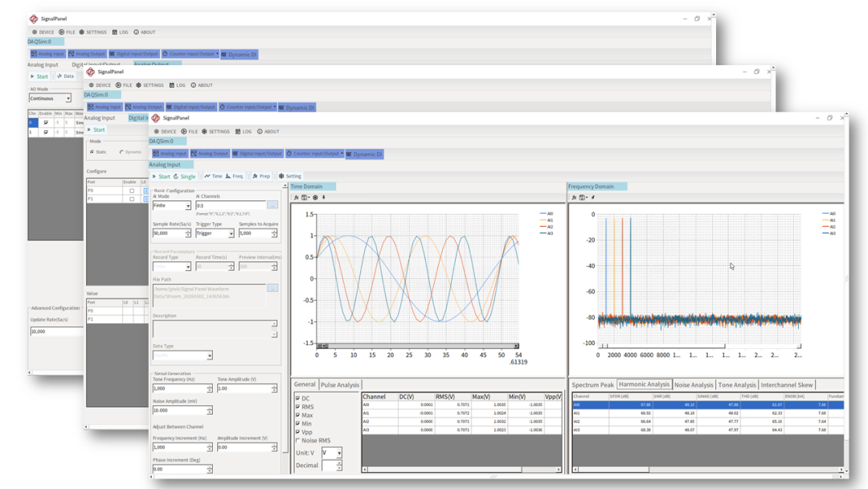Enable the Noise RMS checkbox
868x489 pixels.
(297, 441)
